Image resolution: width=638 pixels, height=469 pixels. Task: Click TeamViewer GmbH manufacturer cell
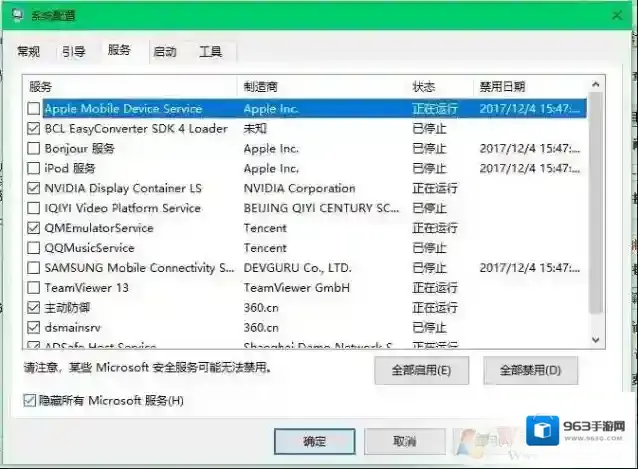click(x=297, y=288)
